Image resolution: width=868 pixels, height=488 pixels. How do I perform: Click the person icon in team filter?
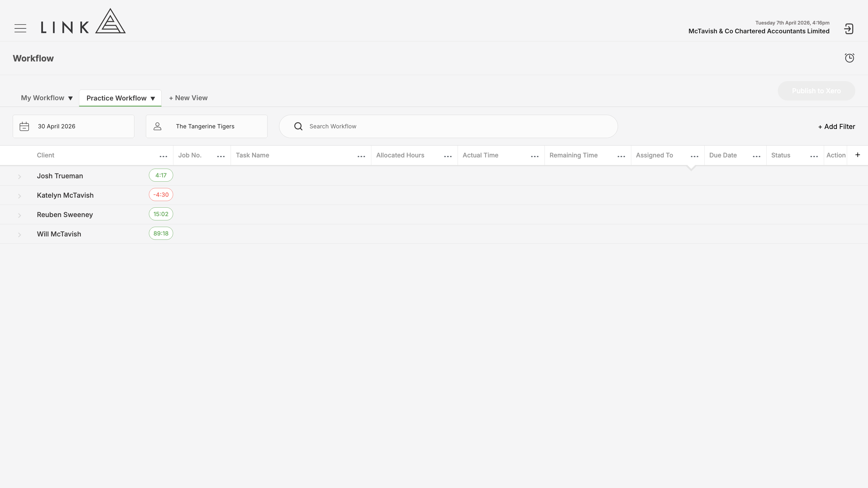pos(157,126)
